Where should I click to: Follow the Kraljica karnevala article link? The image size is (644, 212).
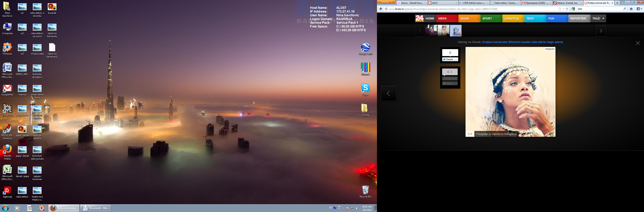(x=522, y=42)
